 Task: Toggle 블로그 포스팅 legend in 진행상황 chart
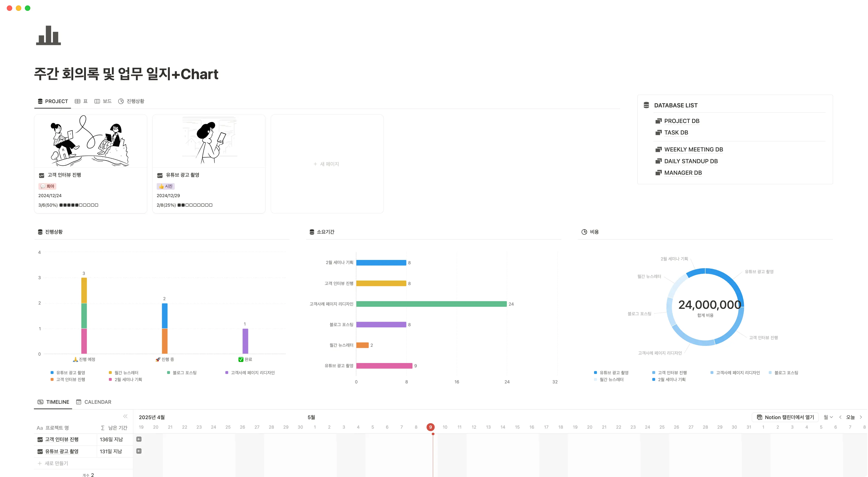[x=182, y=373]
